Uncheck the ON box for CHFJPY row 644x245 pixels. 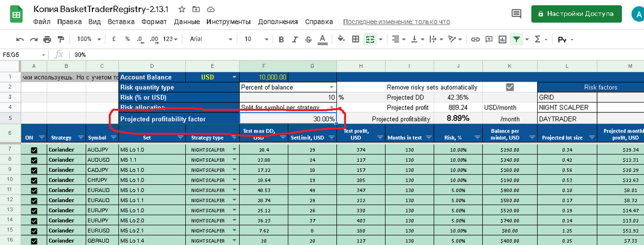point(34,180)
